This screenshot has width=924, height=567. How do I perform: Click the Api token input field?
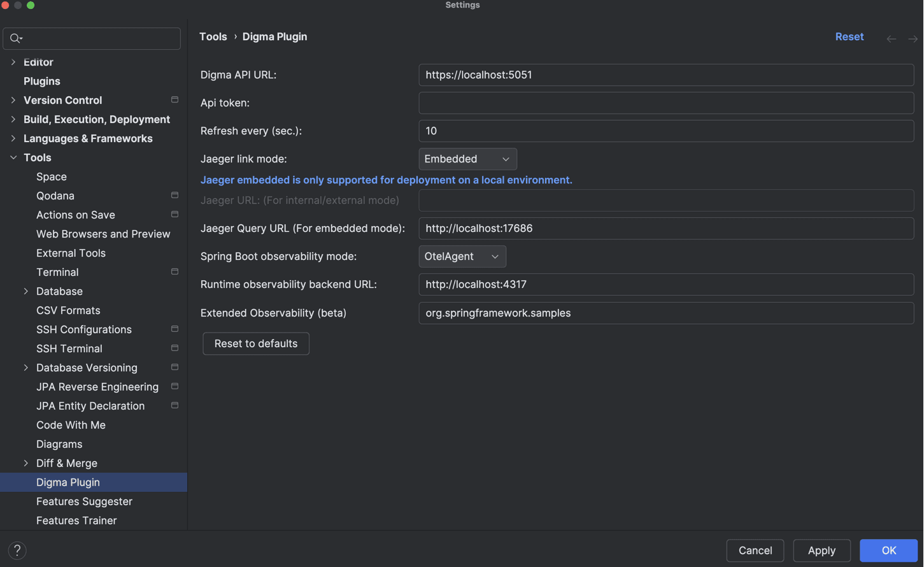[665, 103]
